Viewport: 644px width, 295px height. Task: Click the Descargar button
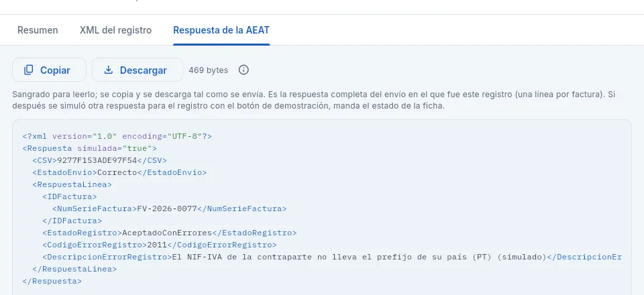coord(137,70)
